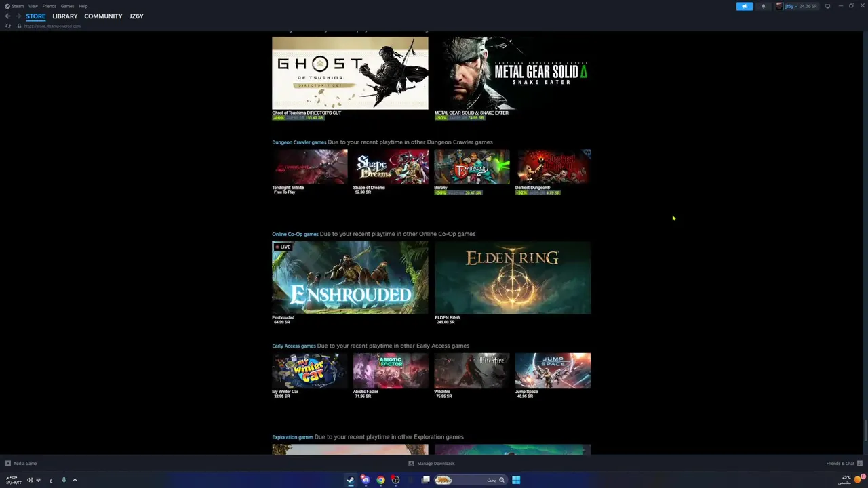Open the Enshrouded live banner
Image resolution: width=868 pixels, height=488 pixels.
(x=350, y=278)
